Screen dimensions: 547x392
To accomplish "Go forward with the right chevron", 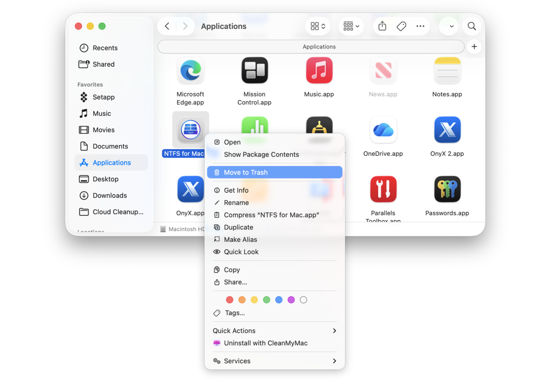I will click(x=185, y=26).
